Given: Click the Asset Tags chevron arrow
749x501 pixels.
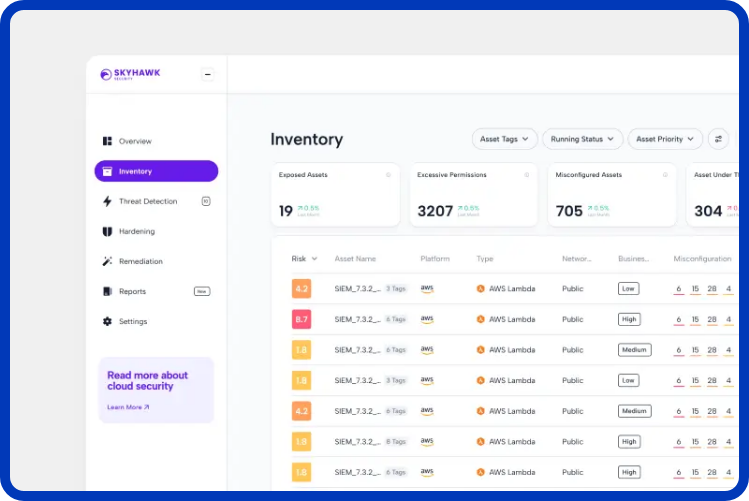Looking at the screenshot, I should (x=525, y=139).
